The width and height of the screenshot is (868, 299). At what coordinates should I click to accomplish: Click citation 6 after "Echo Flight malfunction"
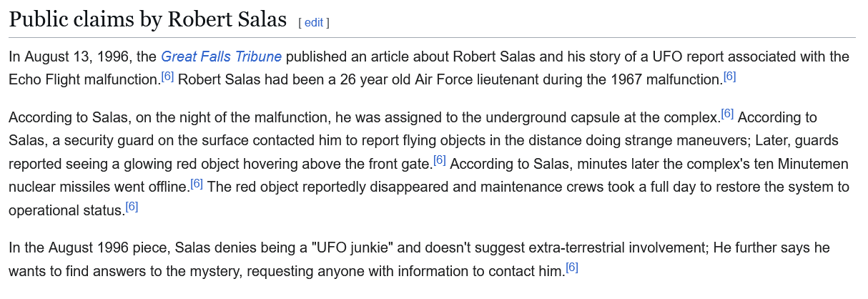coord(167,76)
